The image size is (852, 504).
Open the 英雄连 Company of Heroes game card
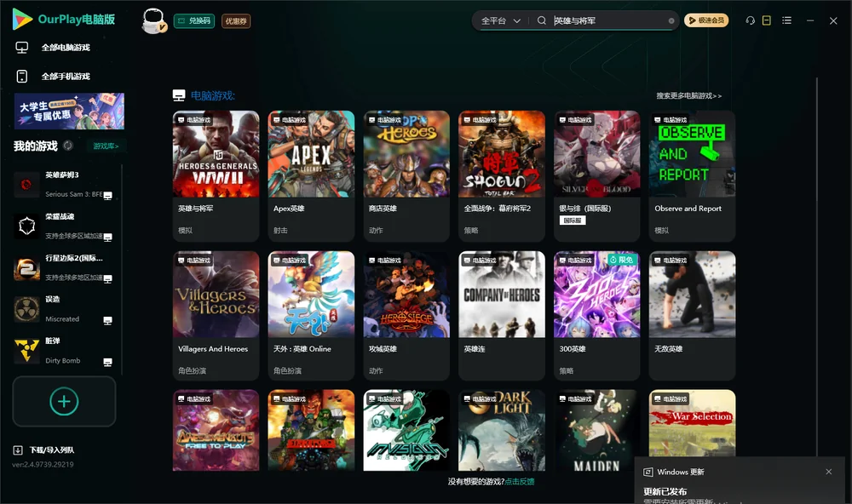pos(502,316)
